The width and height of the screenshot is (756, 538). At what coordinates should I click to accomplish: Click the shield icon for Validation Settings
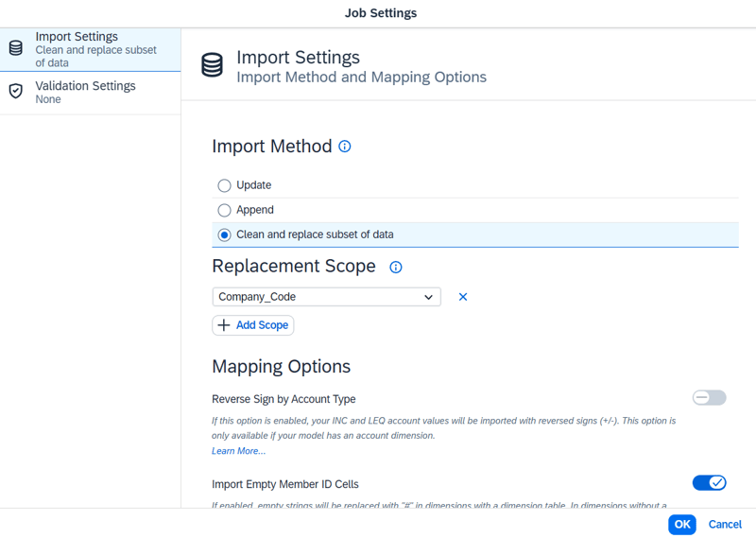pyautogui.click(x=16, y=92)
